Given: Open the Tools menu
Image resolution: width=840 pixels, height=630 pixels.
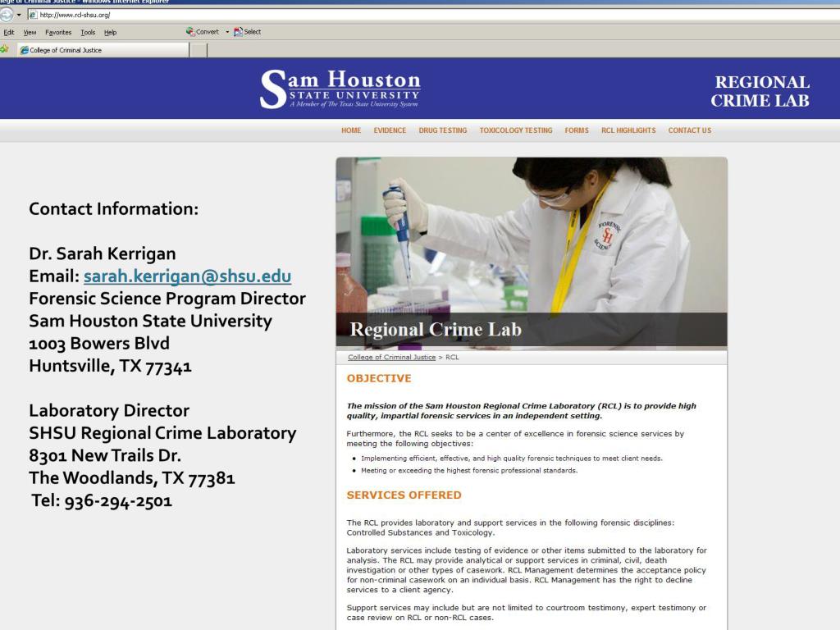Looking at the screenshot, I should click(x=88, y=32).
